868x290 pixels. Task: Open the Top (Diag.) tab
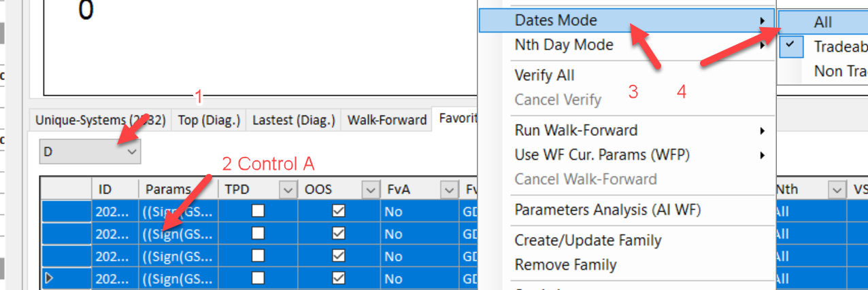coord(209,120)
